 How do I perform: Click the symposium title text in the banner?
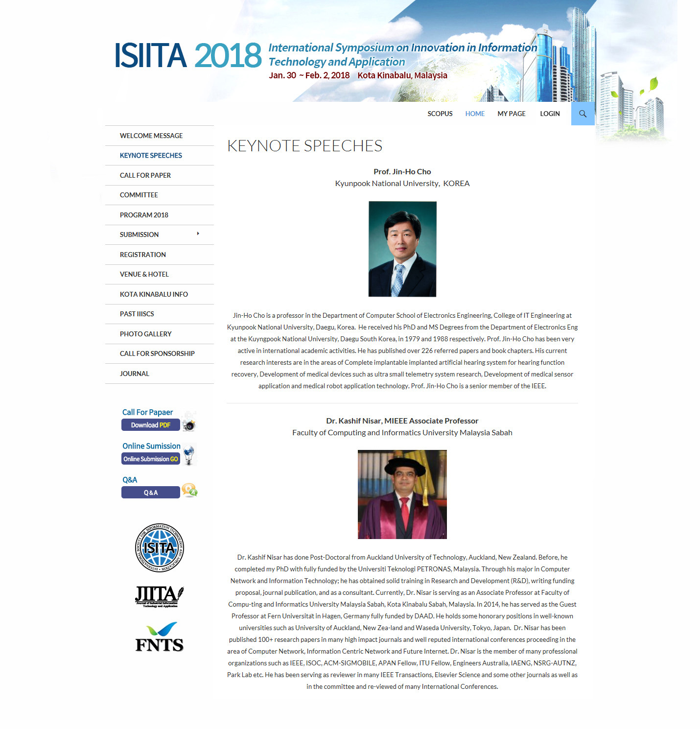tap(402, 54)
